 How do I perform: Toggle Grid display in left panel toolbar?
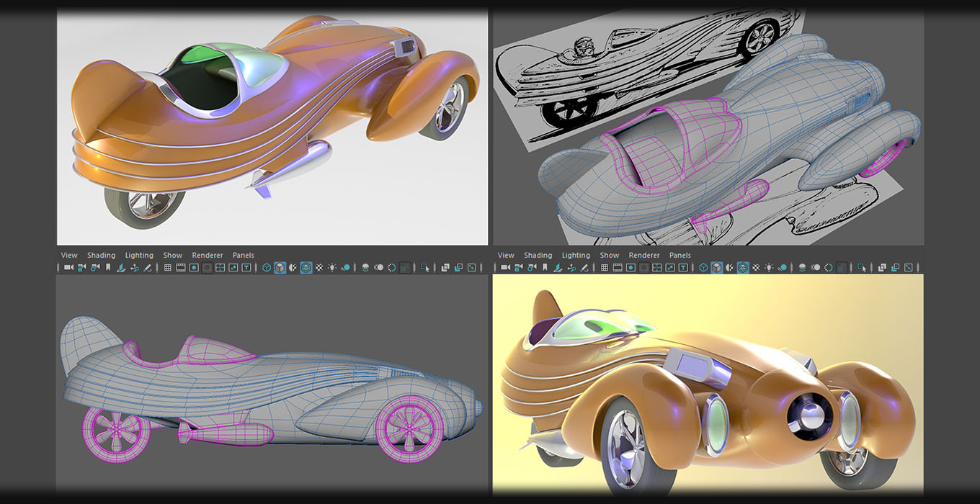pos(167,267)
